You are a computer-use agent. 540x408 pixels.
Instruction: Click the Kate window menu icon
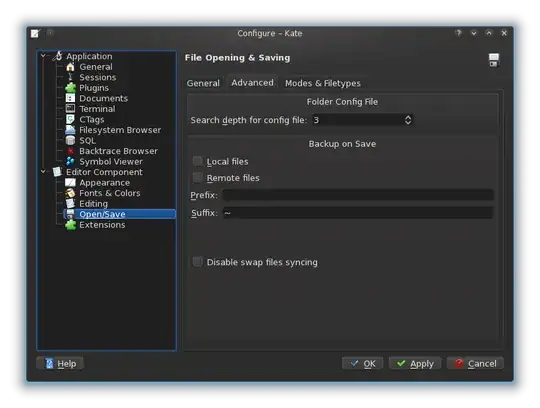[x=35, y=33]
